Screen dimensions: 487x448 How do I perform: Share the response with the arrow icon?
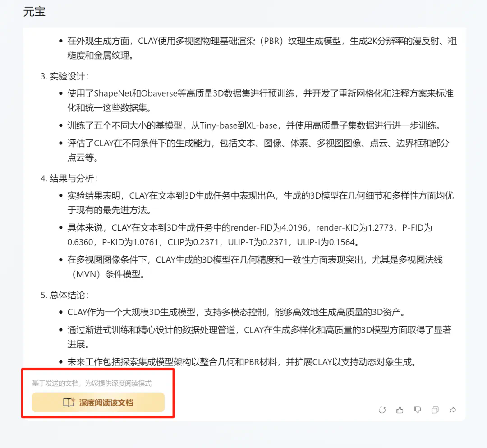453,410
